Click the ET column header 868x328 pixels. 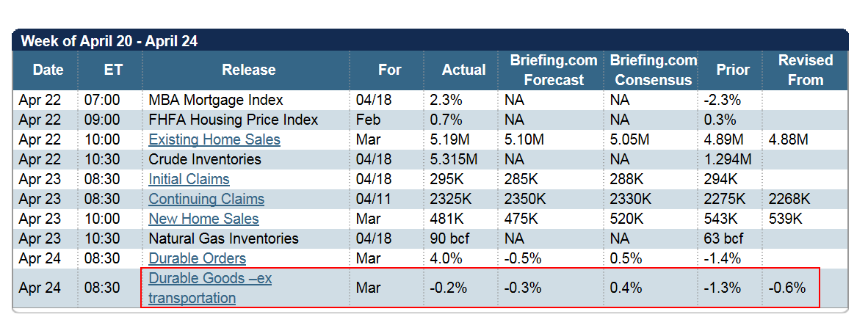tap(112, 70)
